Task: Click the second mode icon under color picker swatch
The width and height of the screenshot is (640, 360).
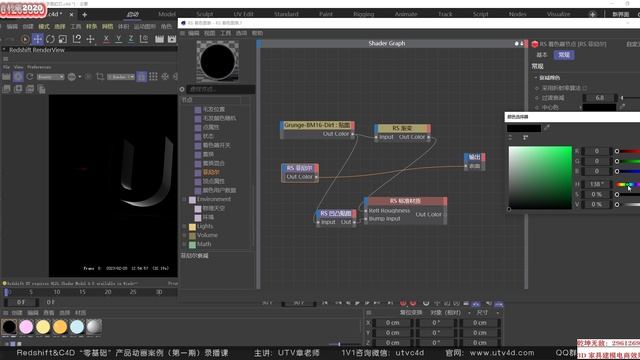Action: 525,138
